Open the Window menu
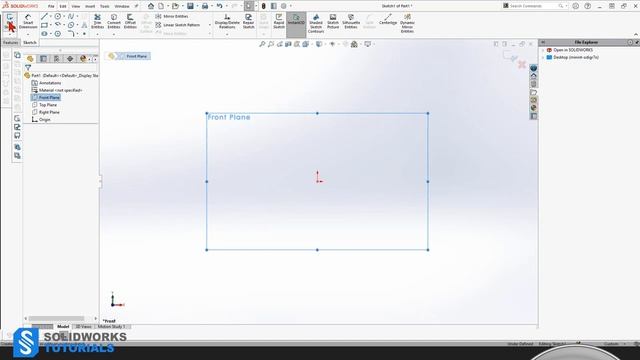This screenshot has width=640, height=360. pos(122,6)
